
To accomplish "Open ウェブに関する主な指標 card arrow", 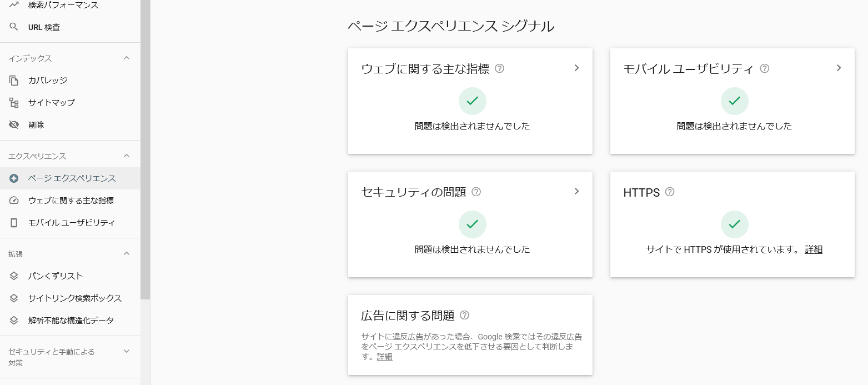I will coord(576,68).
